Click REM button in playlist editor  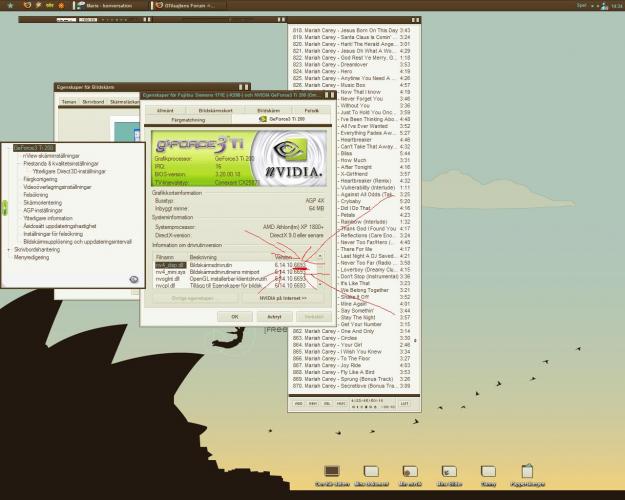[x=313, y=404]
